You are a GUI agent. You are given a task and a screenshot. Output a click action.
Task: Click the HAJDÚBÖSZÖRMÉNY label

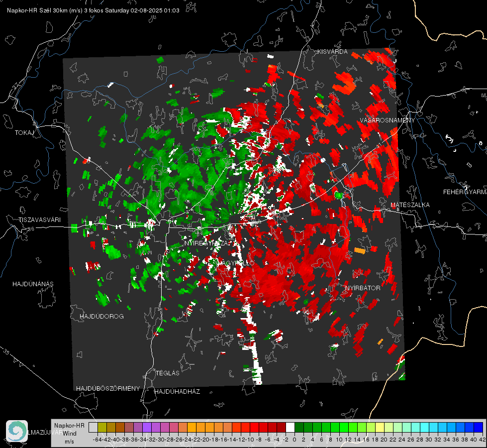[108, 389]
